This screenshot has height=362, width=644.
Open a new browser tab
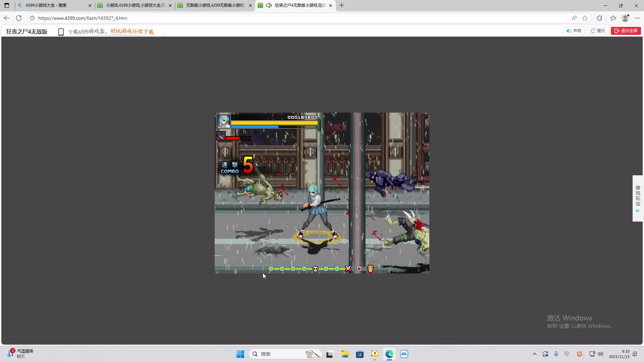point(341,5)
